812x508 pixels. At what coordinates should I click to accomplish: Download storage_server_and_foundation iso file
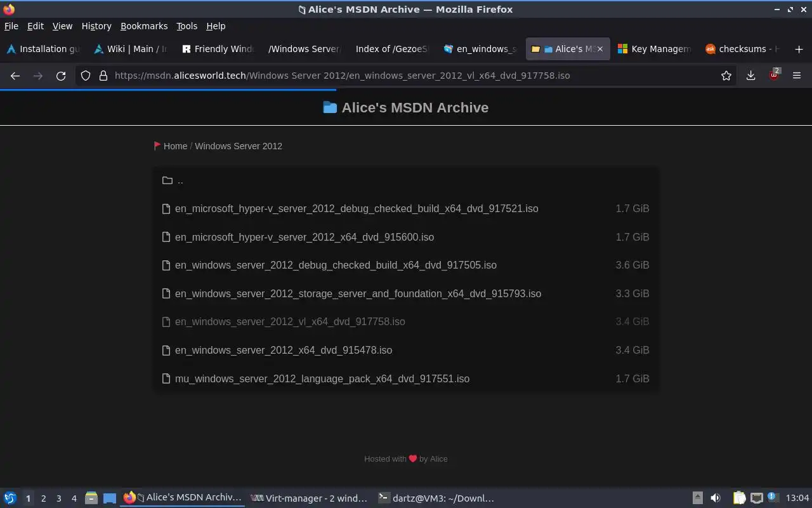tap(358, 293)
